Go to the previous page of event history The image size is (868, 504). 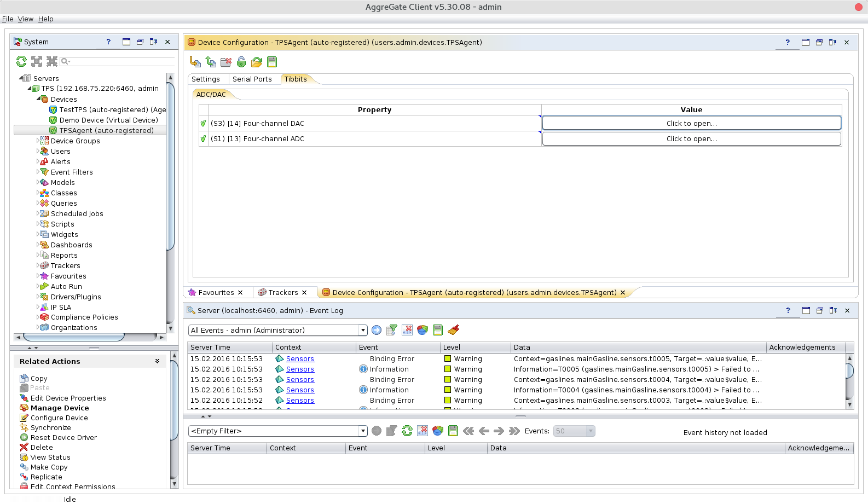coord(484,431)
